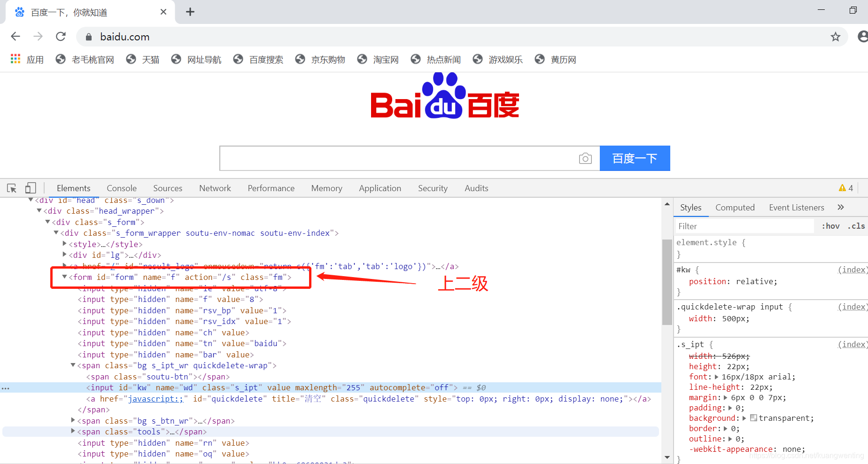Open the 黄历网 bookmark
This screenshot has height=464, width=868.
point(556,59)
